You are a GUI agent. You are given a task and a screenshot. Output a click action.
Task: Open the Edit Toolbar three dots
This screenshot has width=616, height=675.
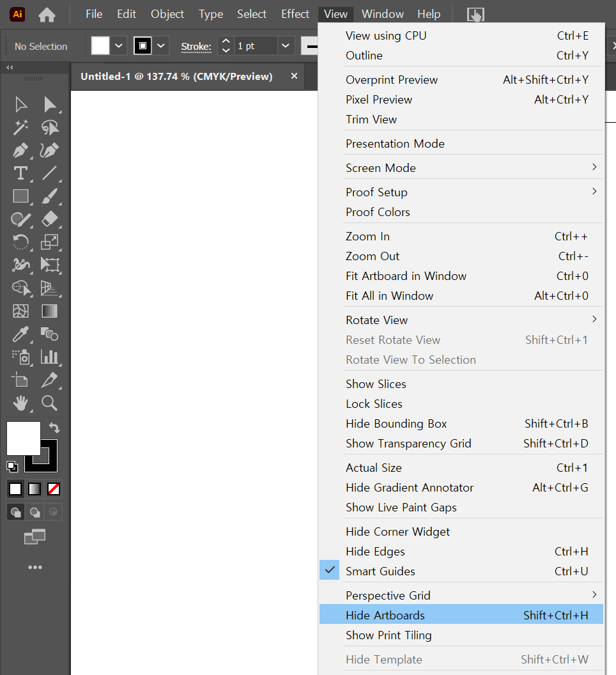(35, 568)
